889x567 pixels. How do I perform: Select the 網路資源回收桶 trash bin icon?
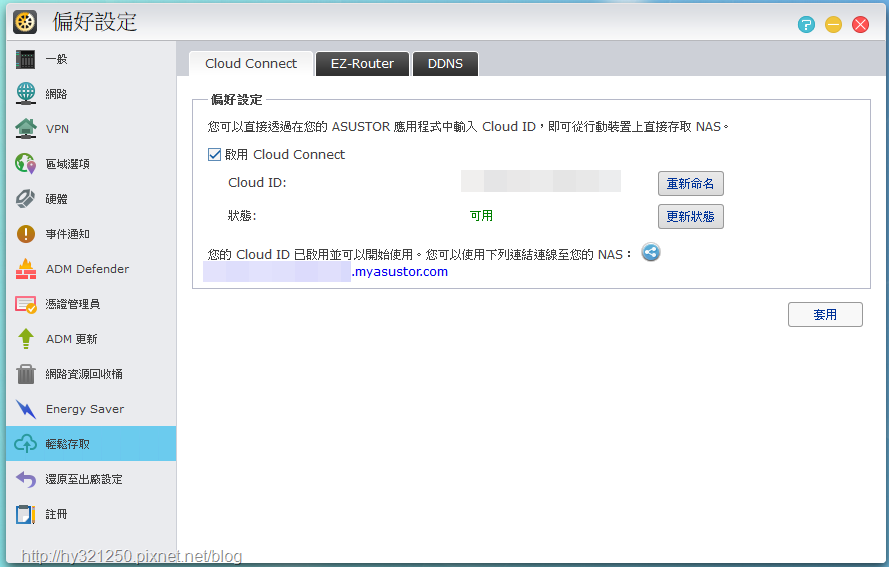[26, 374]
